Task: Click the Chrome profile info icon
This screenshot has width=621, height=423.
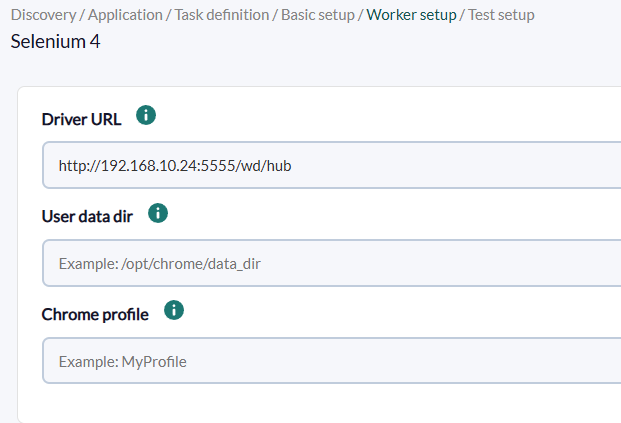Action: click(174, 310)
